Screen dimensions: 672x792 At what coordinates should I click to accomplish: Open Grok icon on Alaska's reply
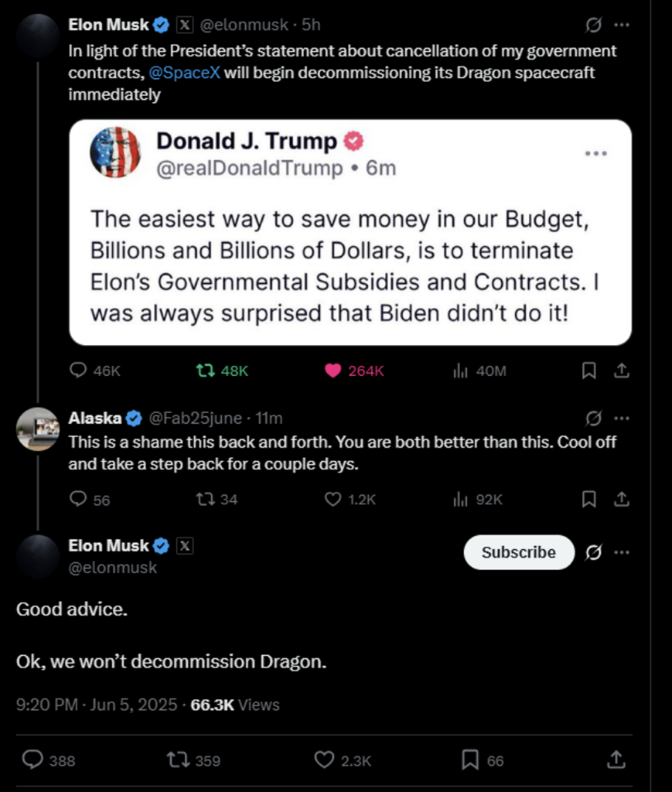(x=593, y=418)
